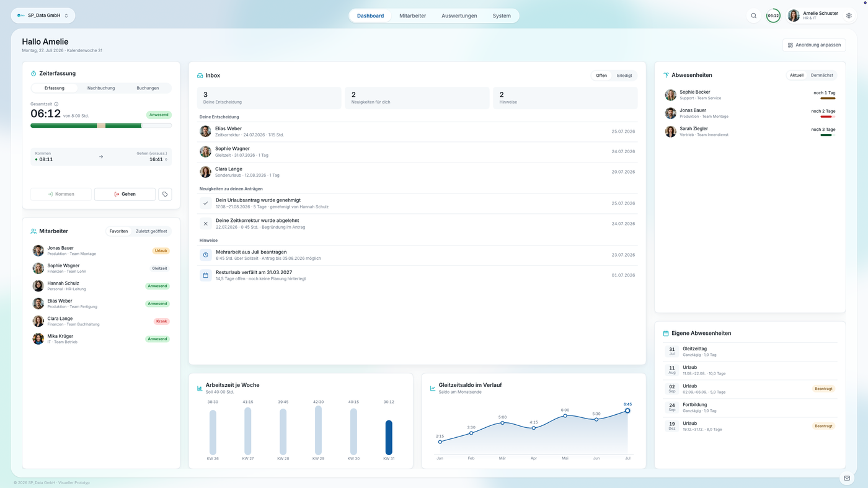The image size is (868, 488).
Task: Switch Inbox filter to Offen
Action: point(601,76)
